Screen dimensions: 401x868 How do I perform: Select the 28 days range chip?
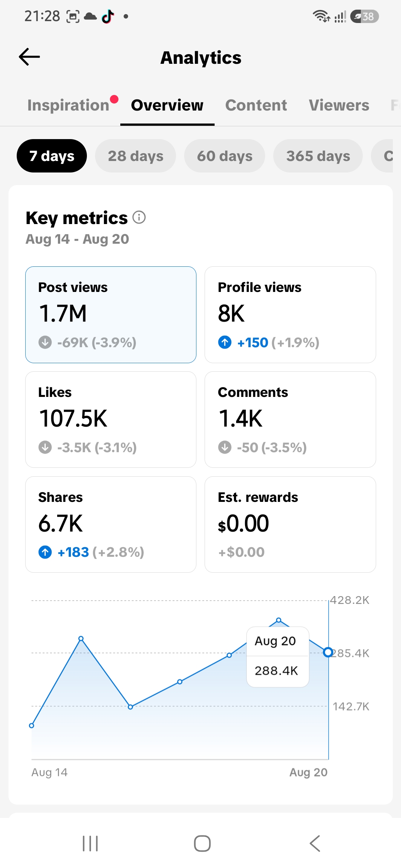(136, 156)
